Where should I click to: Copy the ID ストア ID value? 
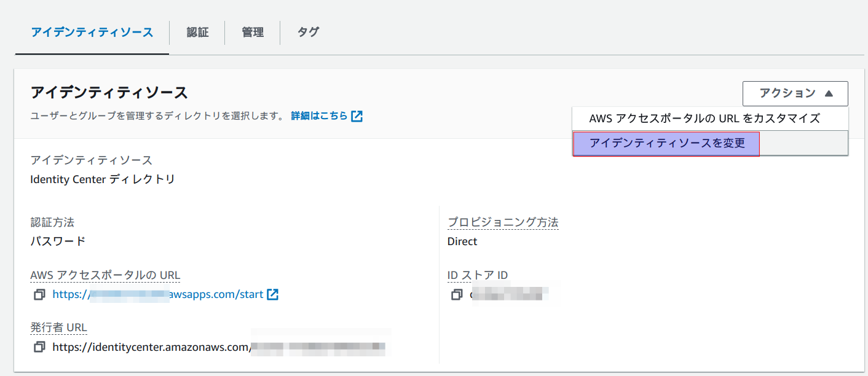tap(456, 295)
